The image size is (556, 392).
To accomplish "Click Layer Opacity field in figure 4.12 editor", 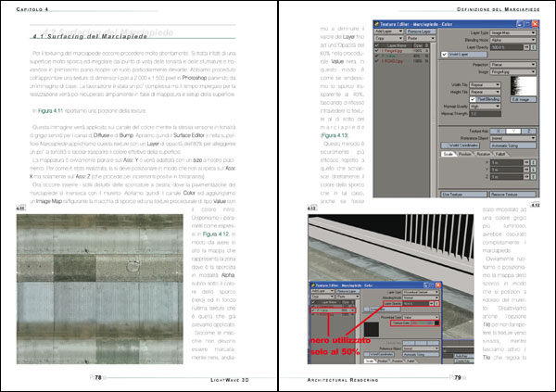I will pos(507,47).
